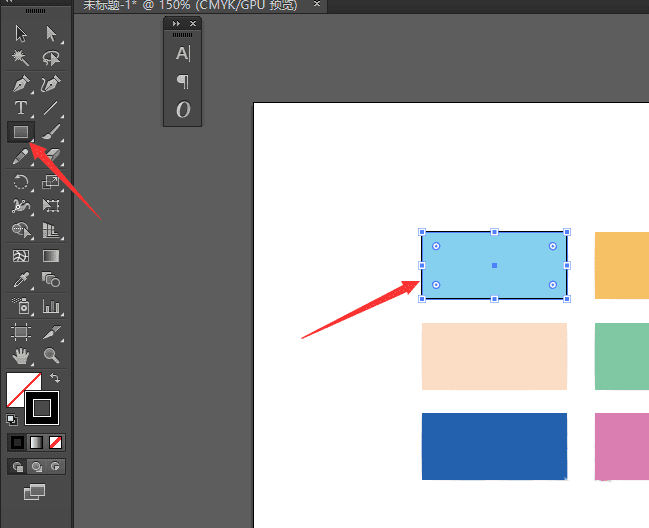Select the Direct Selection tool

[x=51, y=34]
